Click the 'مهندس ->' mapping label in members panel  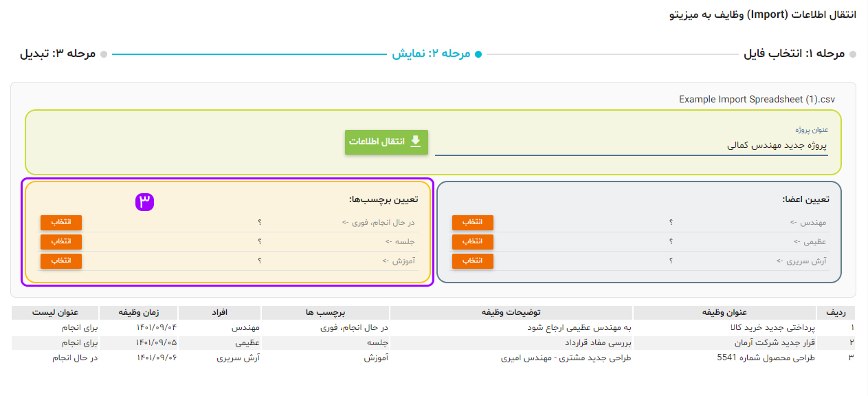(808, 223)
